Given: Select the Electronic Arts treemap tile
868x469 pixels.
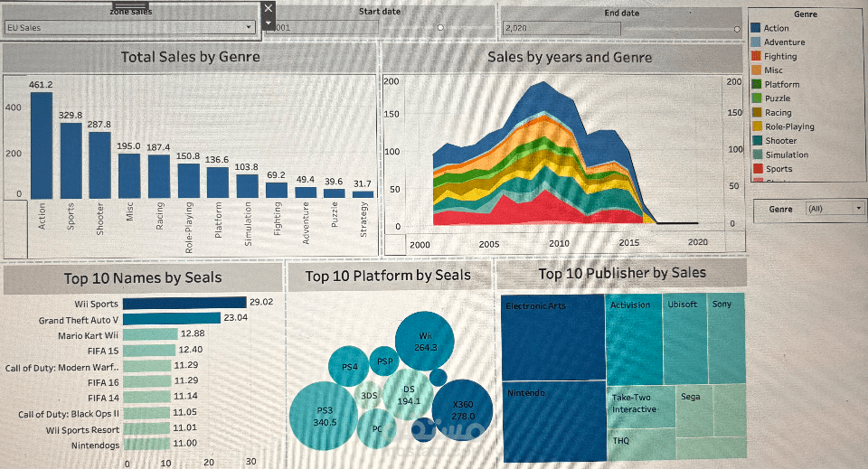Looking at the screenshot, I should click(553, 337).
